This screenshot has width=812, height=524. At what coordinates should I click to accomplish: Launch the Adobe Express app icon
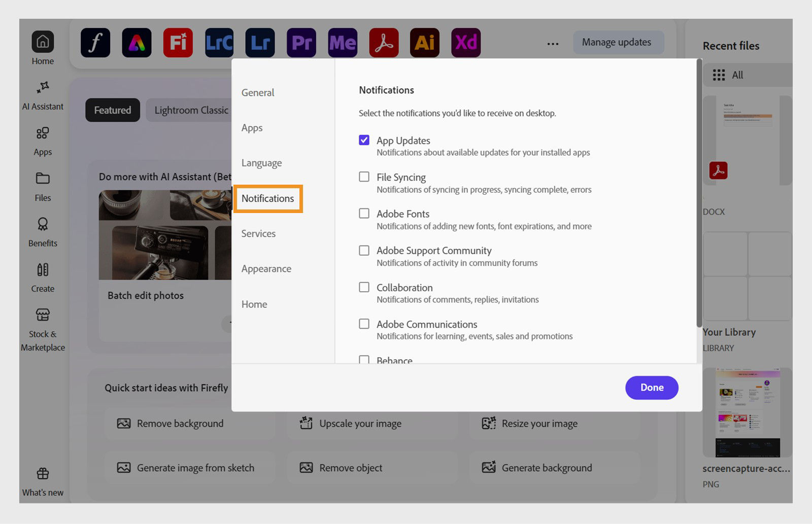coord(137,43)
